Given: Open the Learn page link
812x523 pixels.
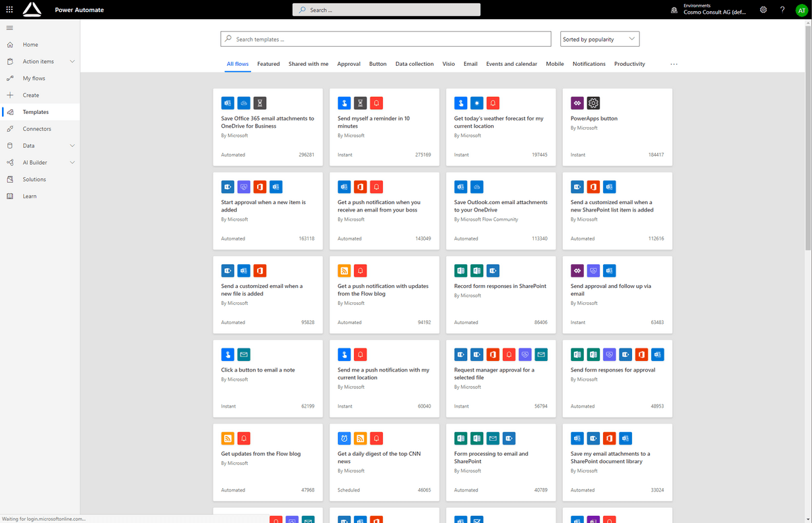Looking at the screenshot, I should (30, 196).
